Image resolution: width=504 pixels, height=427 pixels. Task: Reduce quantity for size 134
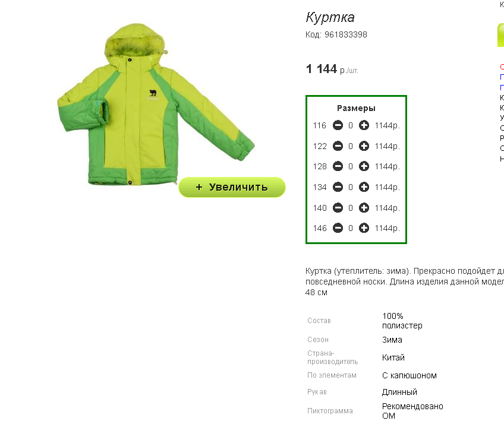(x=338, y=187)
